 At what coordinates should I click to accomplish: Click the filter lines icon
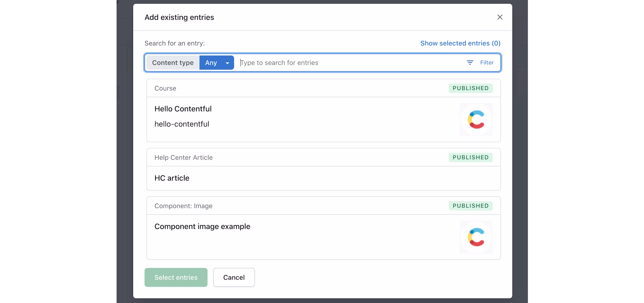pyautogui.click(x=470, y=63)
